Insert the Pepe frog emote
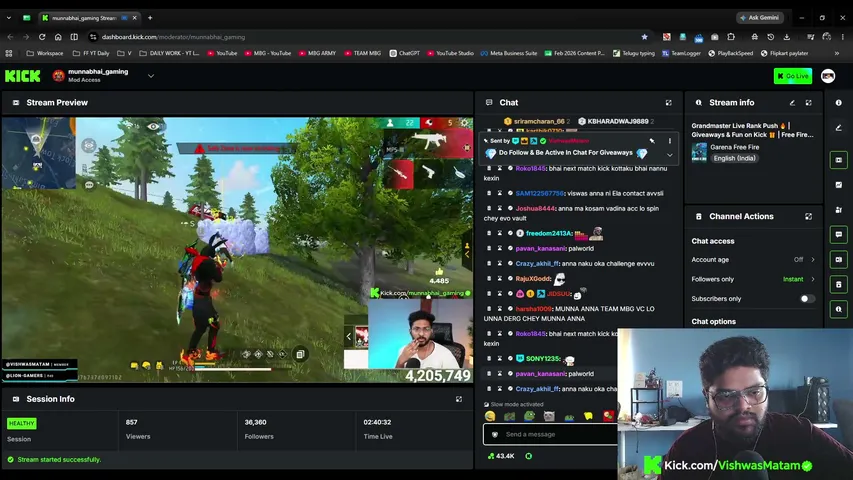 (529, 416)
